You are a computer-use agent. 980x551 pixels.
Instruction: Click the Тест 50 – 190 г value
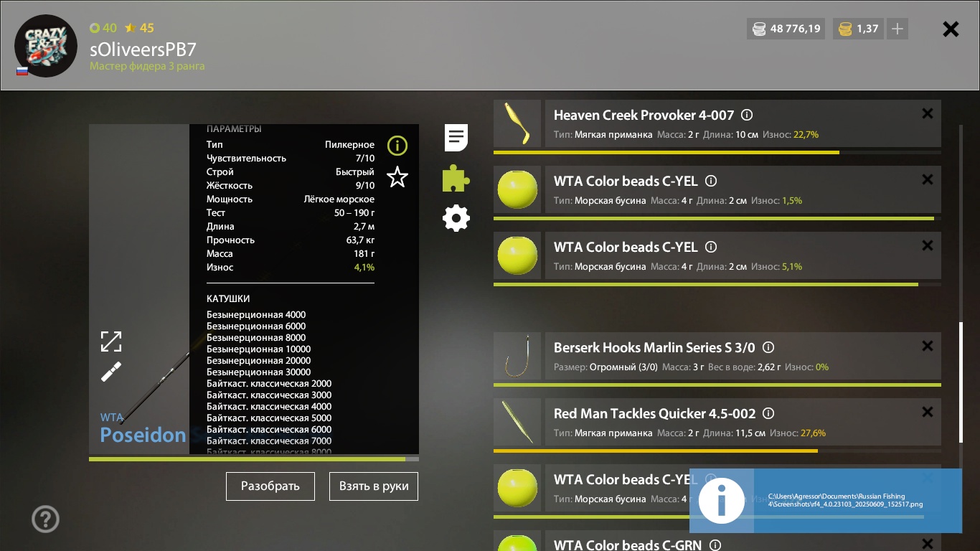(354, 212)
